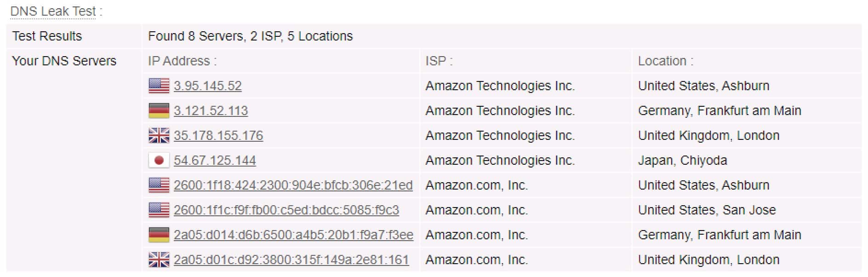Click the Location column header

665,61
